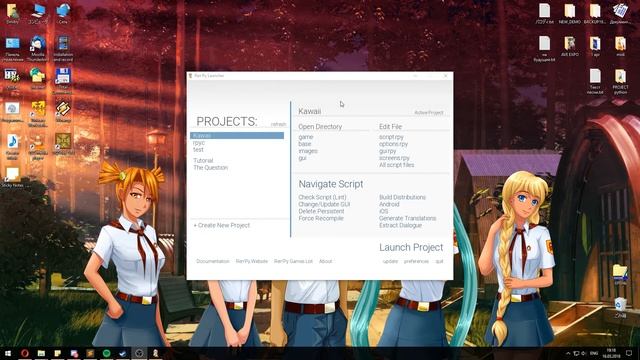
Task: Open the floppy disk desktop shortcut
Action: tap(63, 80)
